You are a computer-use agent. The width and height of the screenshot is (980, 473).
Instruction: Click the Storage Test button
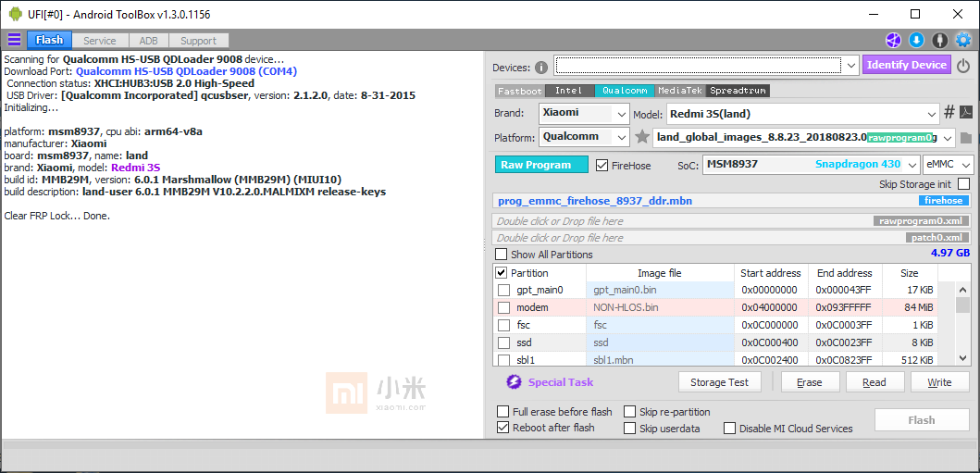point(721,382)
